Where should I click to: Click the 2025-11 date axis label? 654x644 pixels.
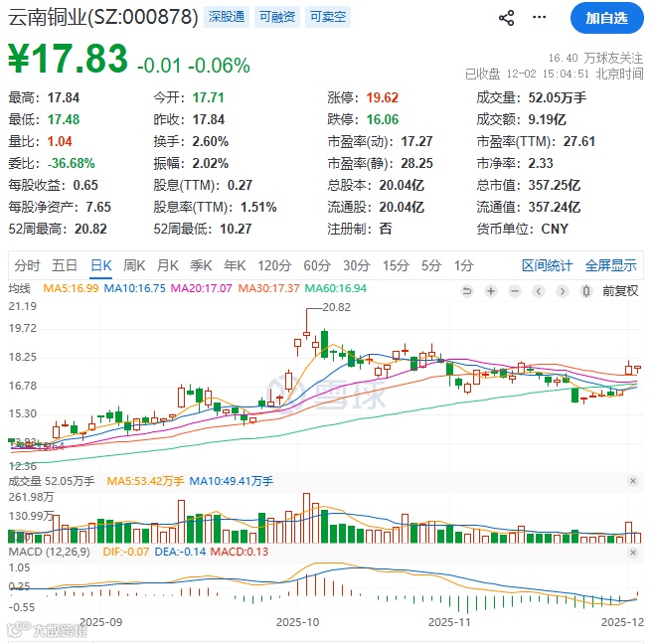[x=449, y=622]
